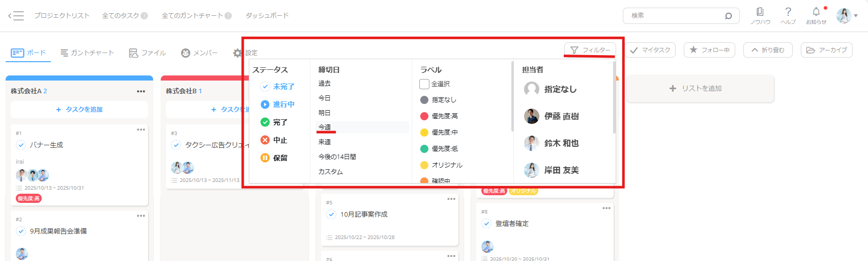This screenshot has width=868, height=261.
Task: Open the 株式会社A list options menu
Action: (141, 91)
